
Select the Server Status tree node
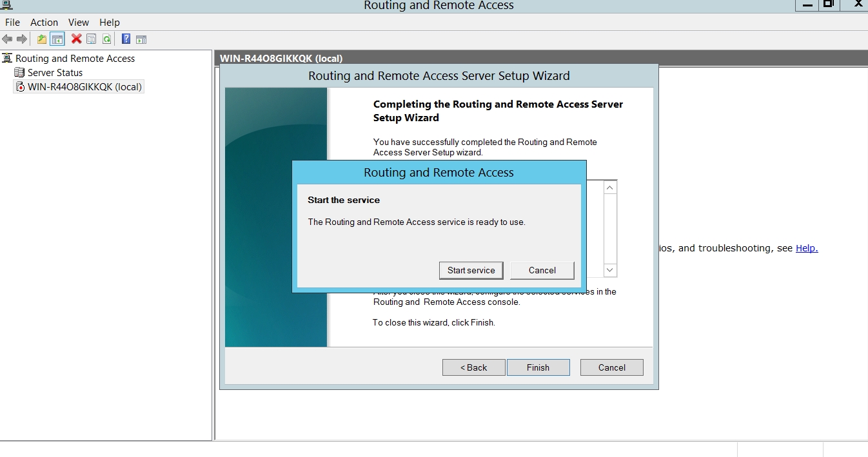click(55, 73)
